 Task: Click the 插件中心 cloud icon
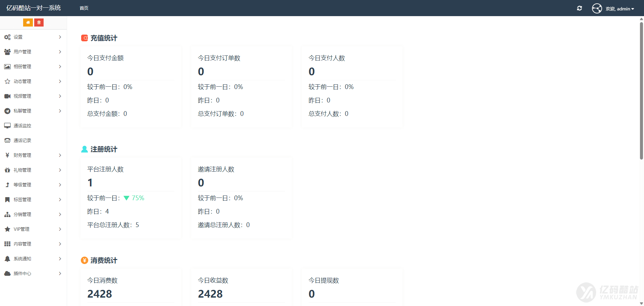coord(7,273)
